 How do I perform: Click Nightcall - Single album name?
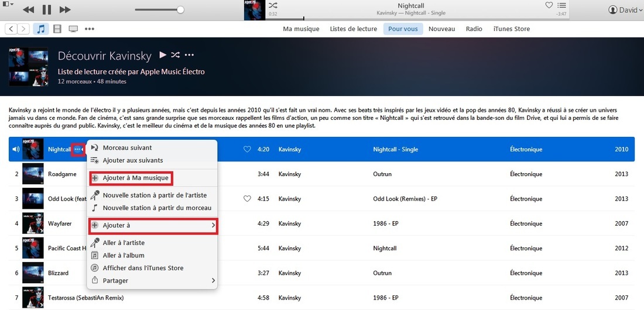(395, 150)
